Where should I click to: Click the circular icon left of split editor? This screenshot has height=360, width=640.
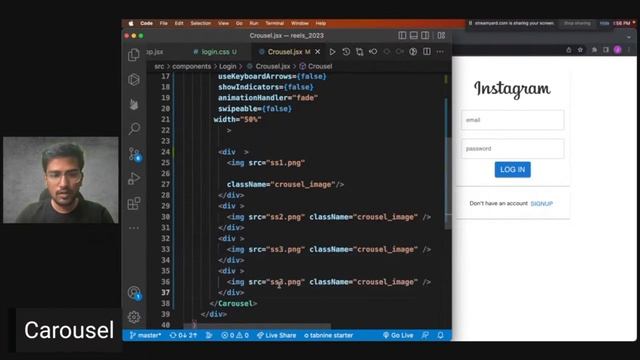click(x=413, y=52)
